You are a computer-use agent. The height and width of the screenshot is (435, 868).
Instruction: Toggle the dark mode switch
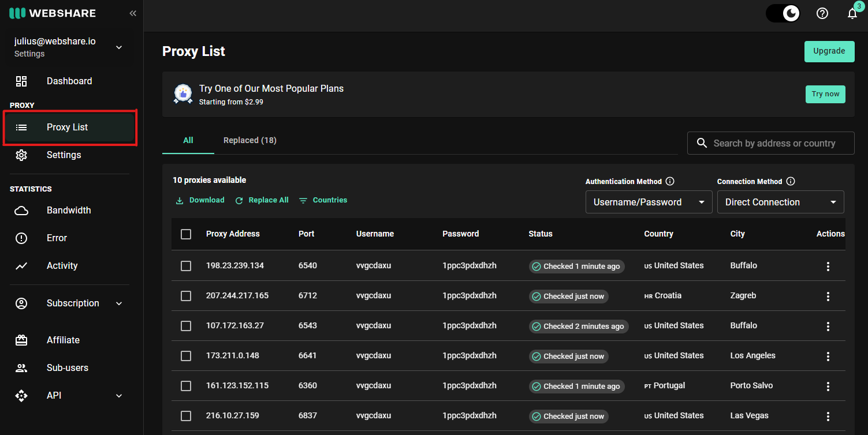(x=783, y=13)
